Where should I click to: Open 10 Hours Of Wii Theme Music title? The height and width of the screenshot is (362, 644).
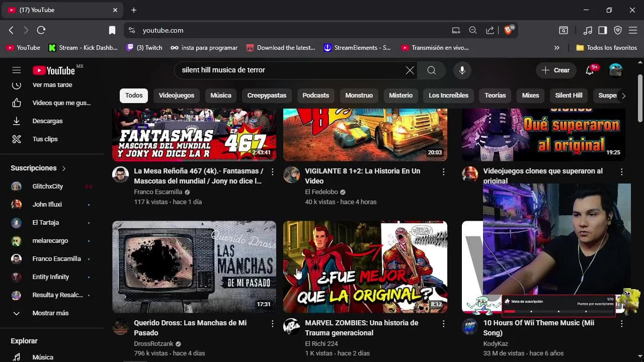coord(538,328)
